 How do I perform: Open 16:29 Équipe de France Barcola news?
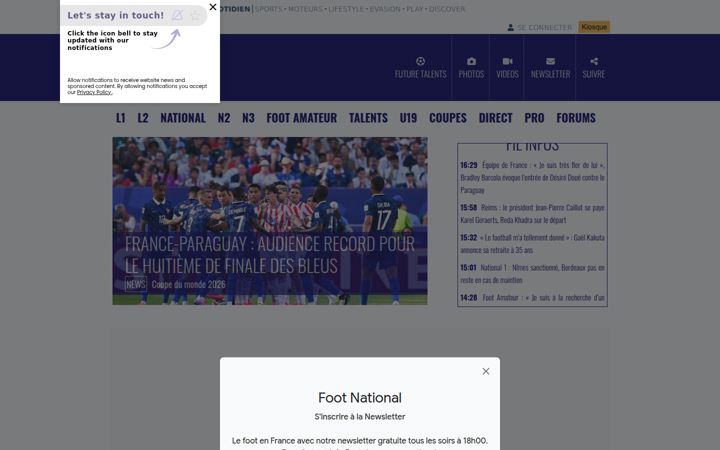click(x=532, y=177)
